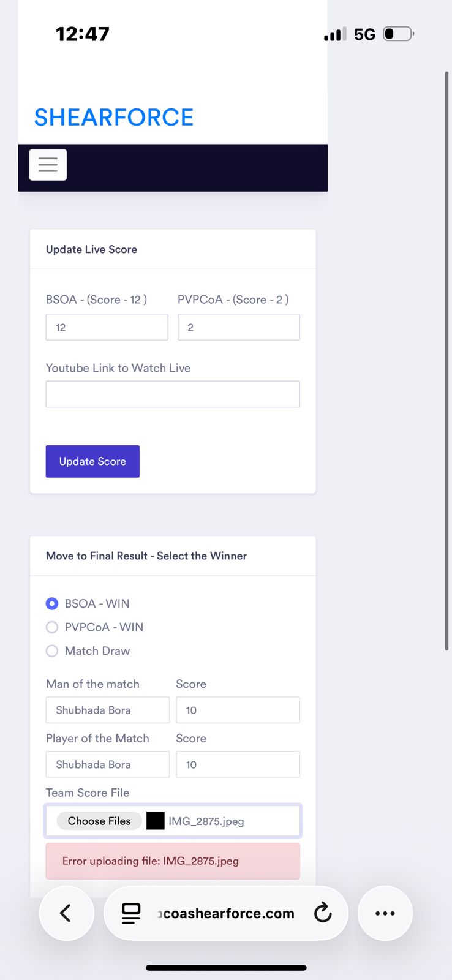Select the PVPCoA - WIN radio option
The height and width of the screenshot is (980, 452).
[52, 627]
